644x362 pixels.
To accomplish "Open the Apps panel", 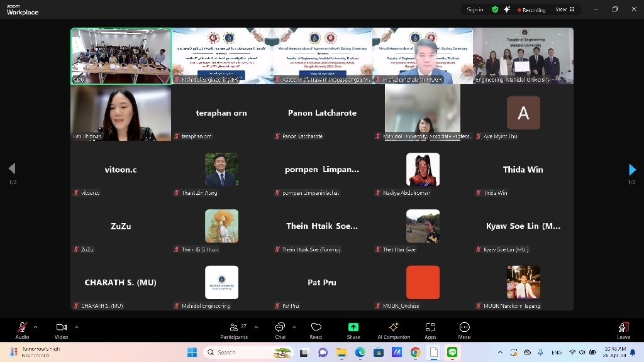I will point(430,329).
